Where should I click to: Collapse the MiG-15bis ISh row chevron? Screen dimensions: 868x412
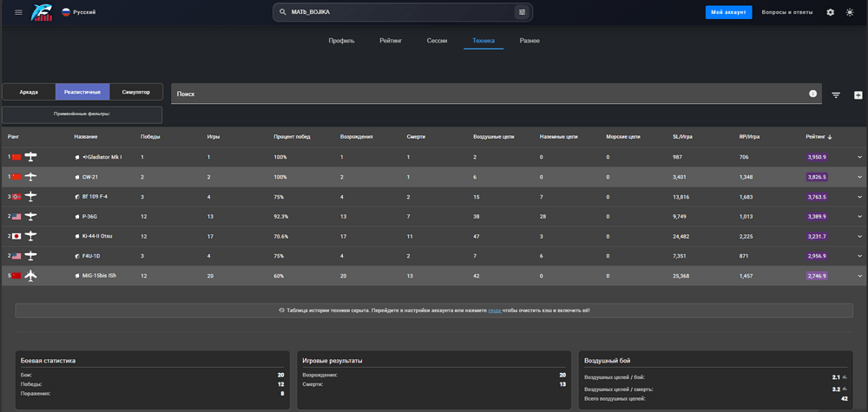click(859, 276)
